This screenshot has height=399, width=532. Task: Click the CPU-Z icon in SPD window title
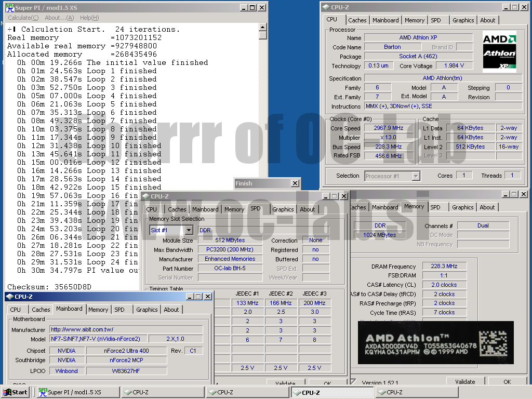[x=146, y=196]
